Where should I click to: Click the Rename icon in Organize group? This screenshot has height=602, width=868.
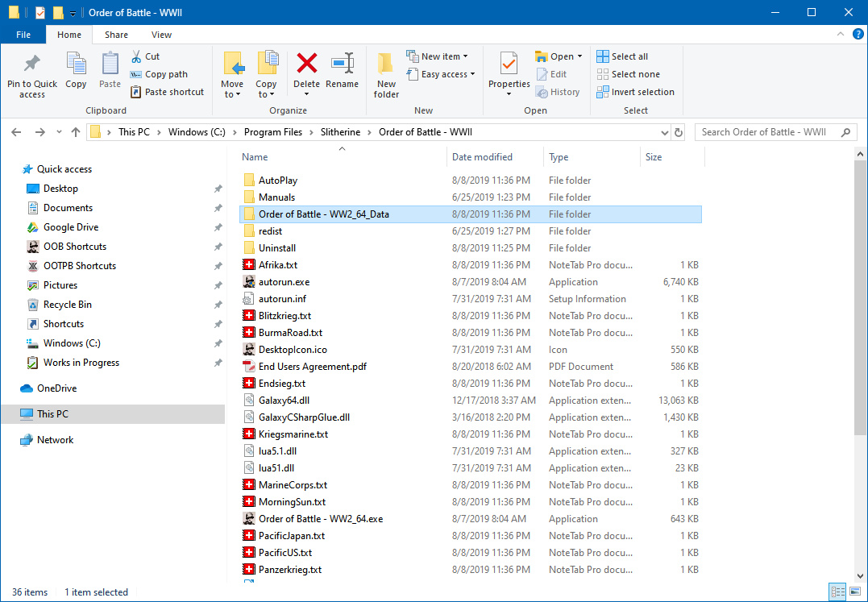pos(343,64)
